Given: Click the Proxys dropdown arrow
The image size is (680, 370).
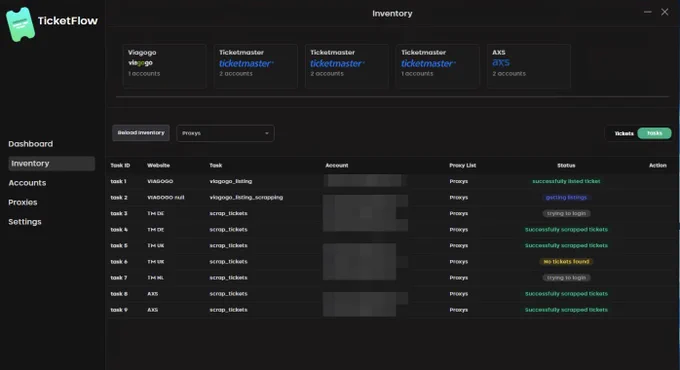Looking at the screenshot, I should (267, 133).
